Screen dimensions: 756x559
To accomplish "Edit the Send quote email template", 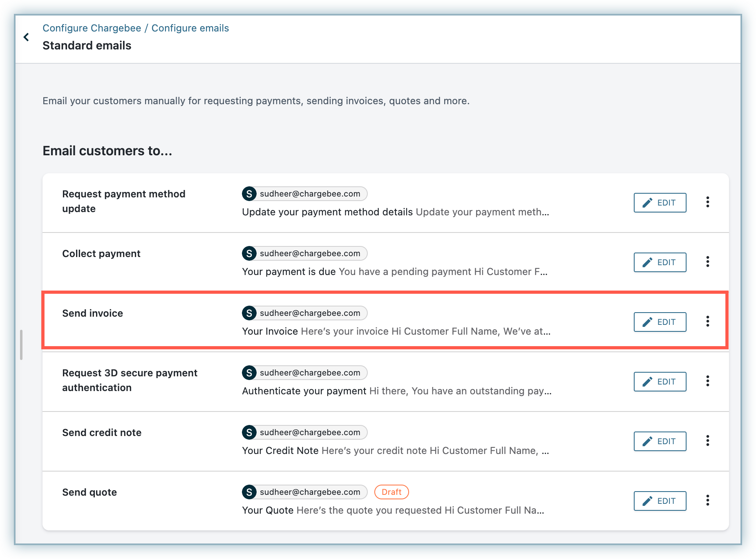I will click(x=660, y=501).
